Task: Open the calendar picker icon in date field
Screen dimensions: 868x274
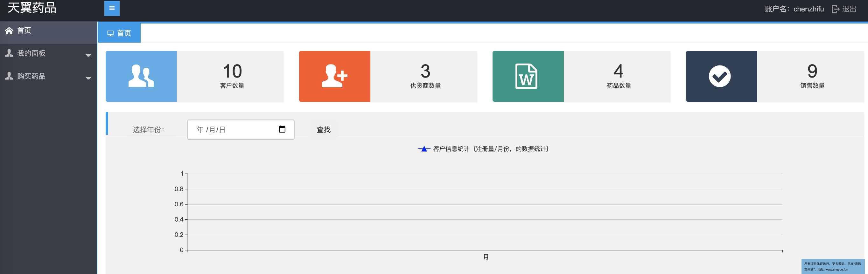Action: point(282,129)
